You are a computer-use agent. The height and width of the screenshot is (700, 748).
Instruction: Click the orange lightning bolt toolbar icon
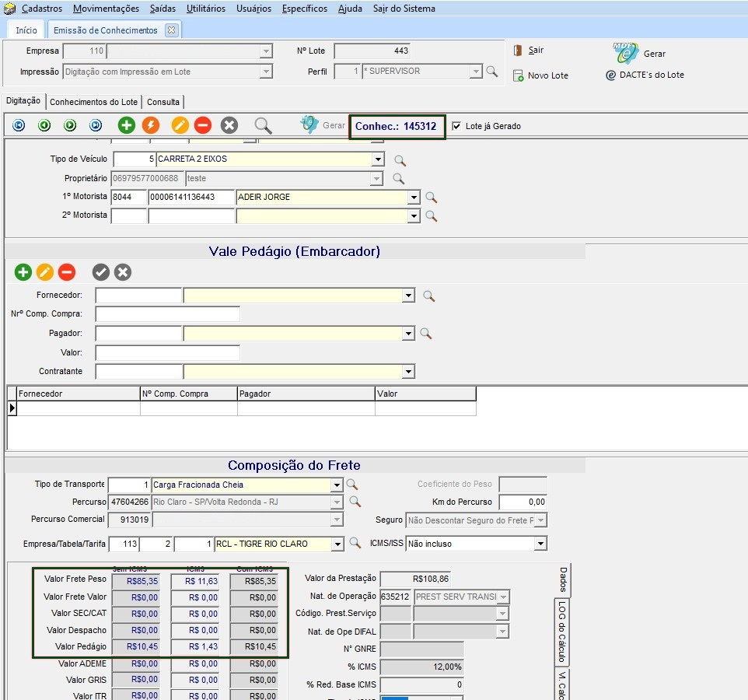151,125
